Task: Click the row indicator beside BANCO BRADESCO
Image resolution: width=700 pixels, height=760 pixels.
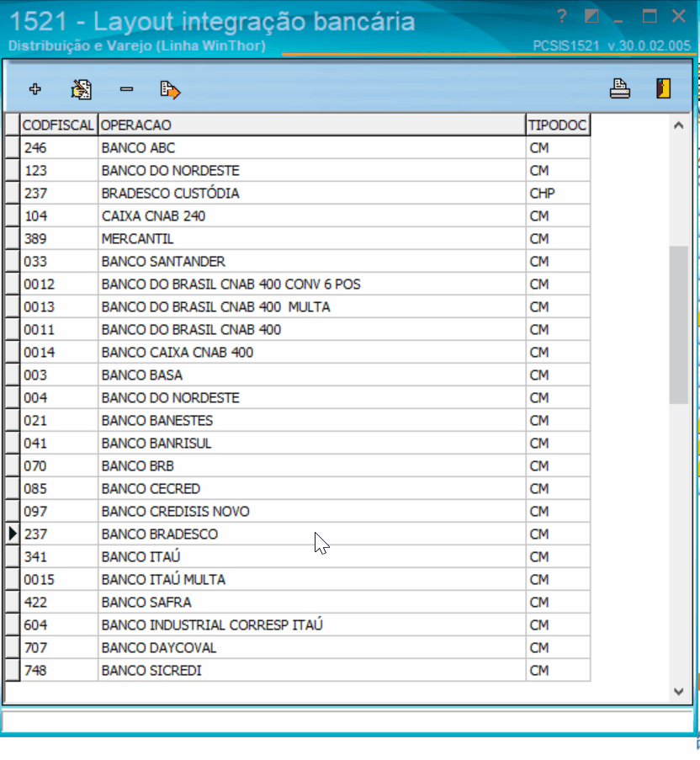Action: point(12,534)
